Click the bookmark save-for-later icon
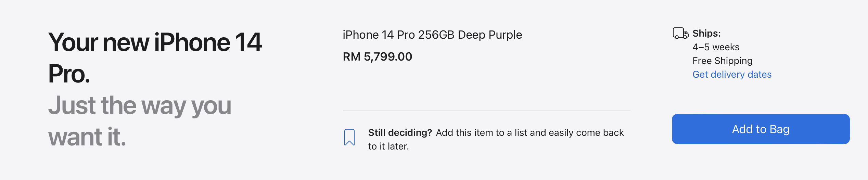The image size is (868, 180). coord(349,137)
